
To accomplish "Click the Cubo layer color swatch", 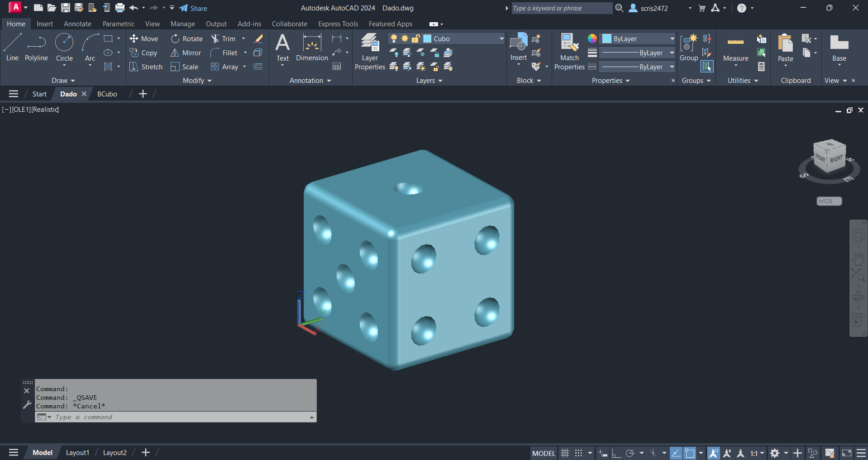I will point(427,38).
